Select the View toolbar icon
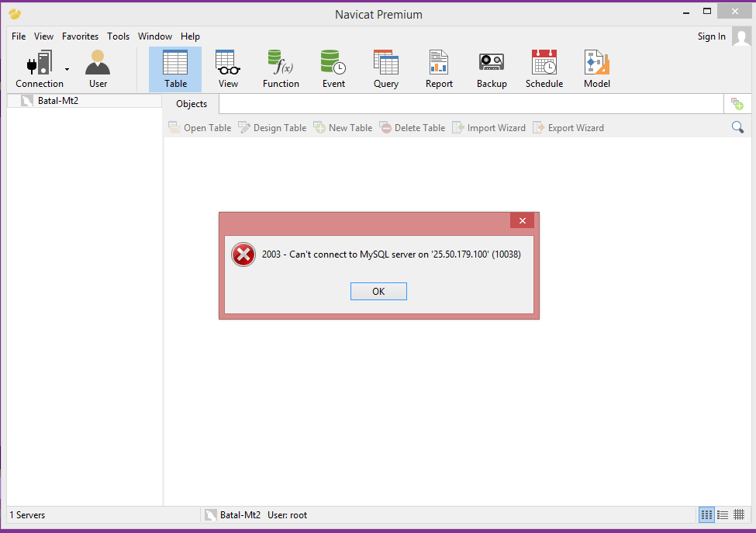Viewport: 756px width, 533px height. [228, 69]
